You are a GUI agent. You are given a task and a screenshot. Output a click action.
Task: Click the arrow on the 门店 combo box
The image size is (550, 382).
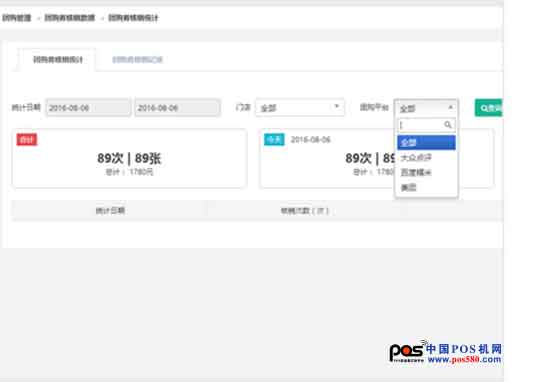coord(337,106)
